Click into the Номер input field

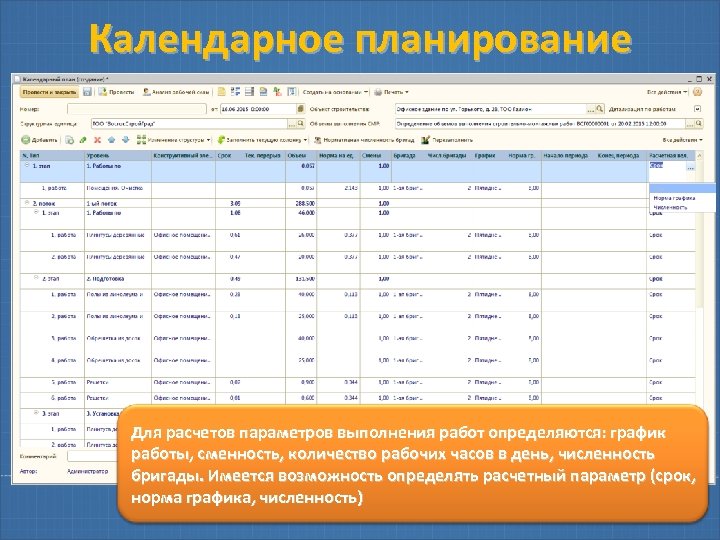point(137,109)
